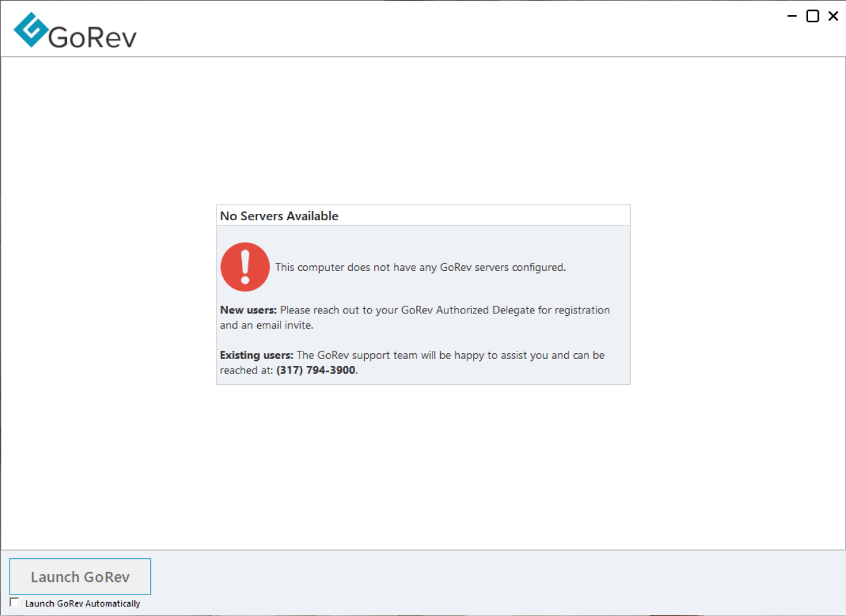Click the 'New users:' bold label
Screen dimensions: 846x616
coord(248,310)
